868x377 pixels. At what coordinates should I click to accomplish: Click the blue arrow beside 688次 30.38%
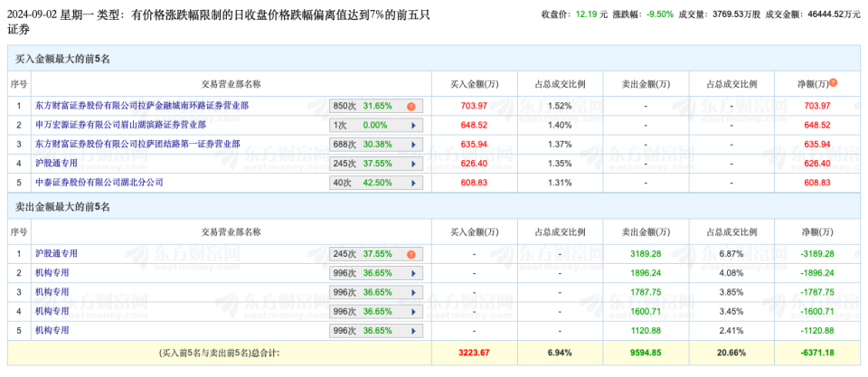pos(411,144)
